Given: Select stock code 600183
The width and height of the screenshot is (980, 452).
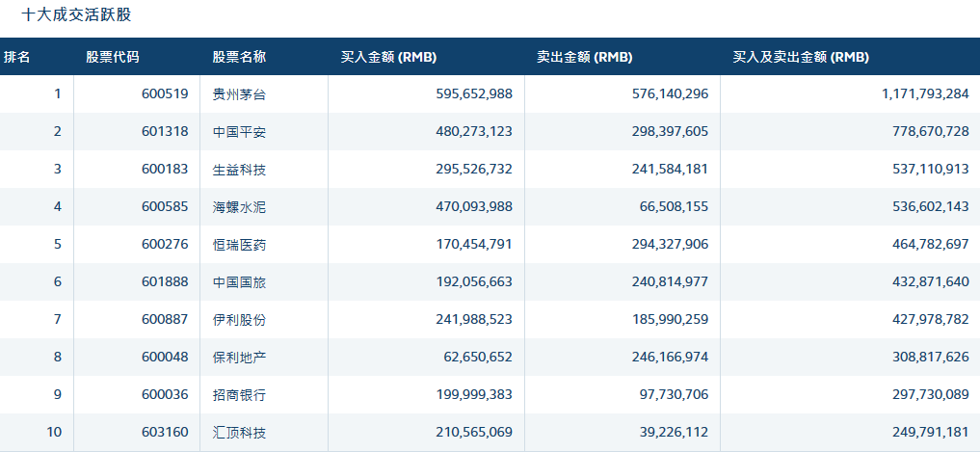Looking at the screenshot, I should tap(165, 169).
